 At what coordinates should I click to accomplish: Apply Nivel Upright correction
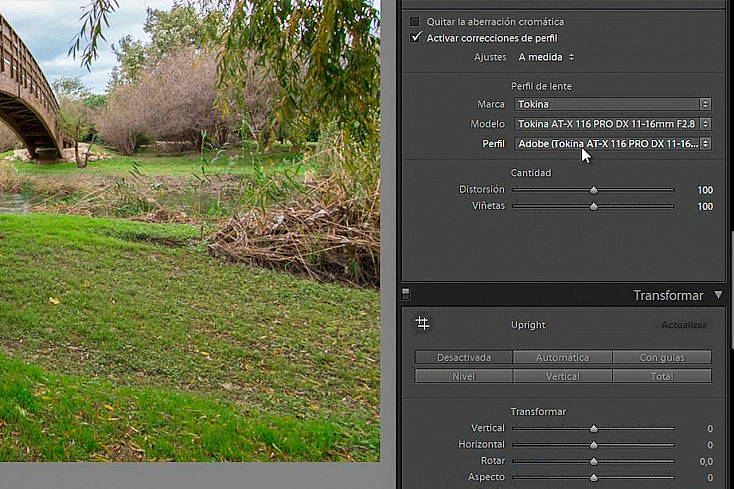(x=463, y=376)
